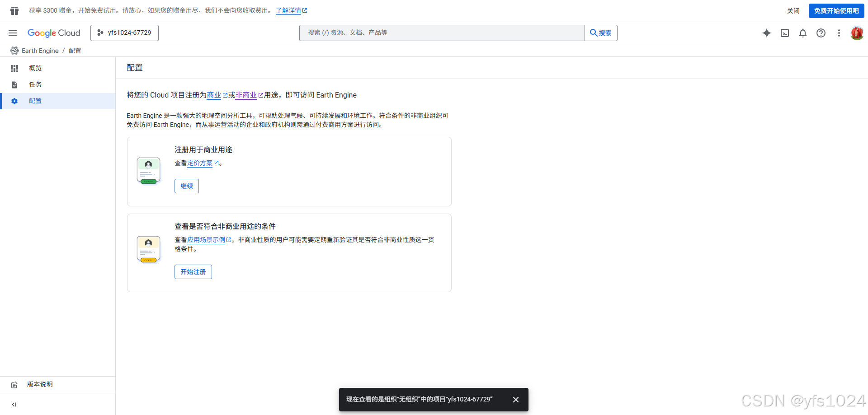Viewport: 868px width, 415px height.
Task: Open the notifications bell
Action: pyautogui.click(x=803, y=33)
